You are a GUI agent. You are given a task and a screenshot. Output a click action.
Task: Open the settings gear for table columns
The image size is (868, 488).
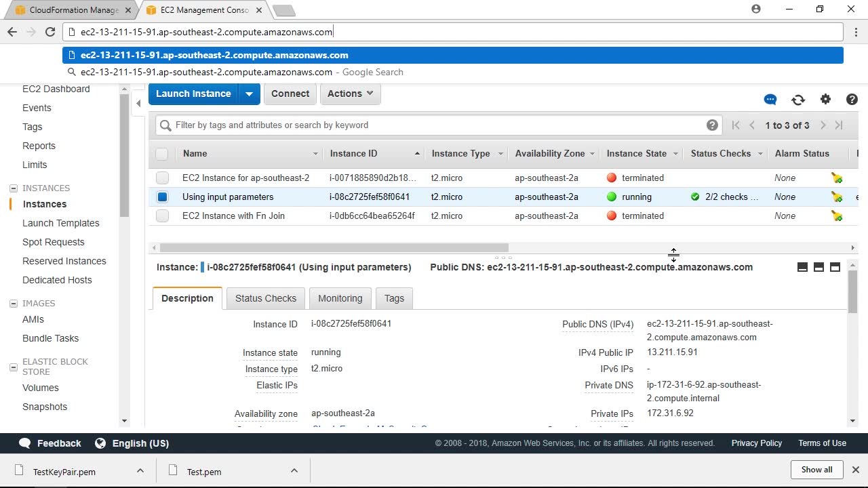[x=825, y=99]
